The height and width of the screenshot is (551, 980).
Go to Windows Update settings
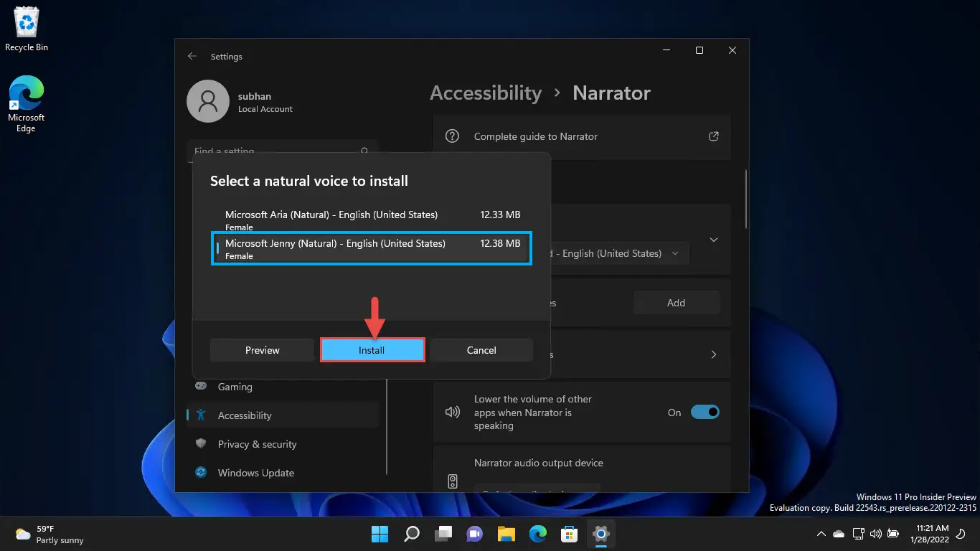[x=283, y=473]
